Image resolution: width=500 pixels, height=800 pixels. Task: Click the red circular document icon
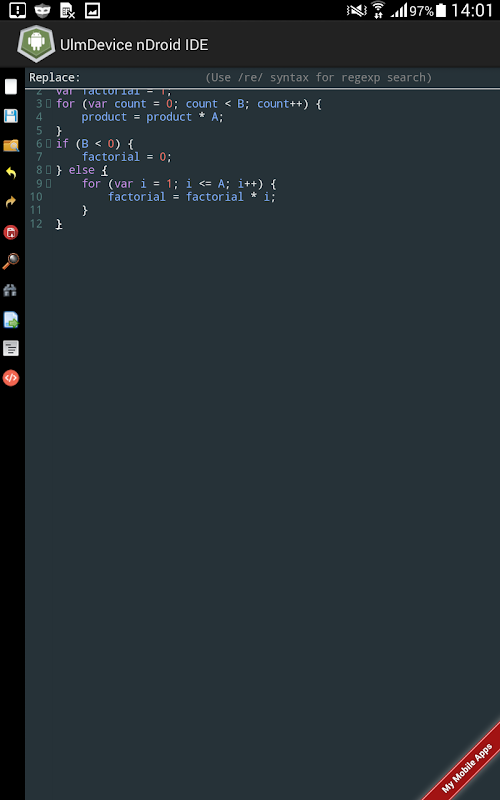coord(11,232)
